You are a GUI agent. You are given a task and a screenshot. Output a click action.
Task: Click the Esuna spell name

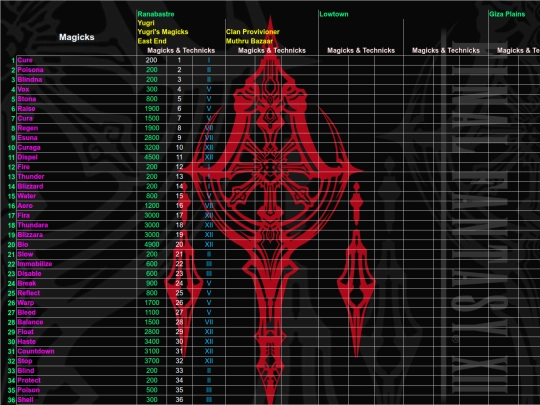click(28, 137)
